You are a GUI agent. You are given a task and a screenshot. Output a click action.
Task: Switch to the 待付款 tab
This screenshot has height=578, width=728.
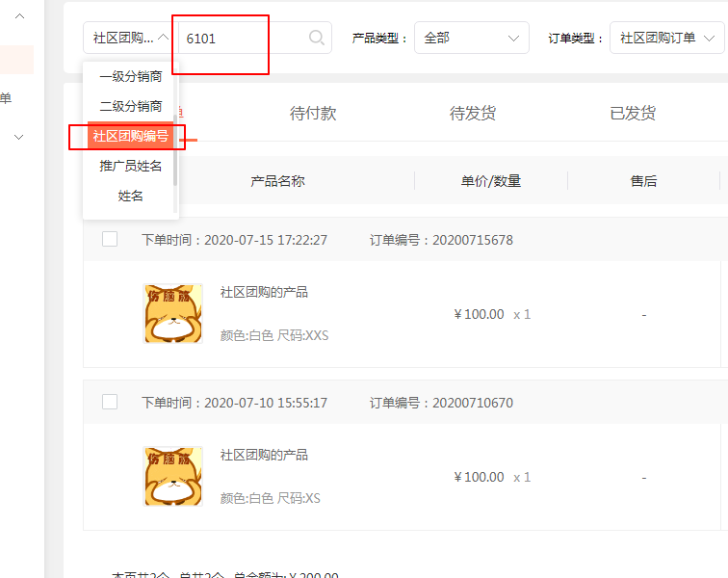coord(313,113)
